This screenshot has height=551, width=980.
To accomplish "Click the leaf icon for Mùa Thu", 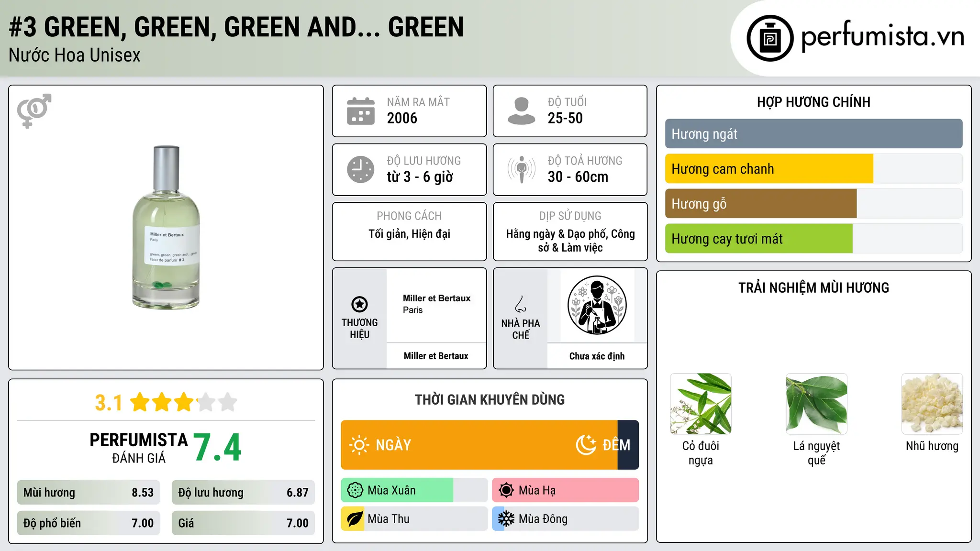I will pyautogui.click(x=355, y=519).
